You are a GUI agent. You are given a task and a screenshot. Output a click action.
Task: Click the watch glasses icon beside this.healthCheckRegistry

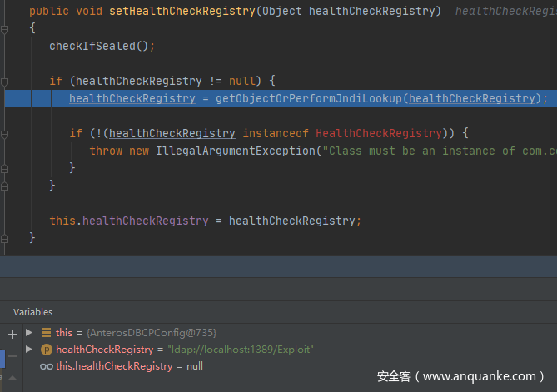point(47,366)
